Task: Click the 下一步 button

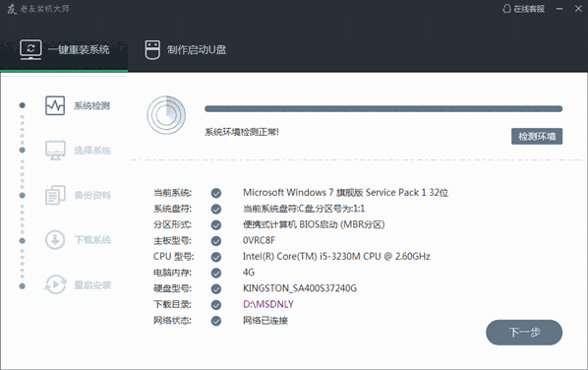Action: tap(524, 333)
